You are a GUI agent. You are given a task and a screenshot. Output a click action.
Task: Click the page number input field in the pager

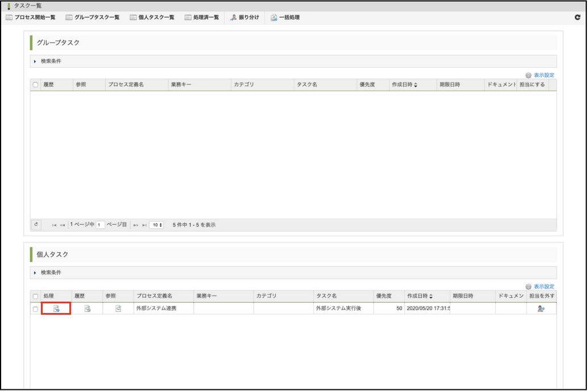click(99, 224)
